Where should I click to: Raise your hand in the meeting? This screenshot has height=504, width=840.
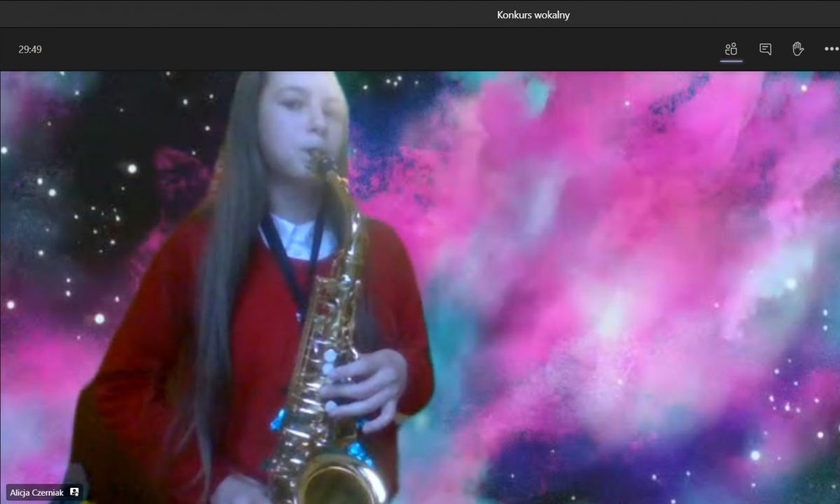(797, 49)
